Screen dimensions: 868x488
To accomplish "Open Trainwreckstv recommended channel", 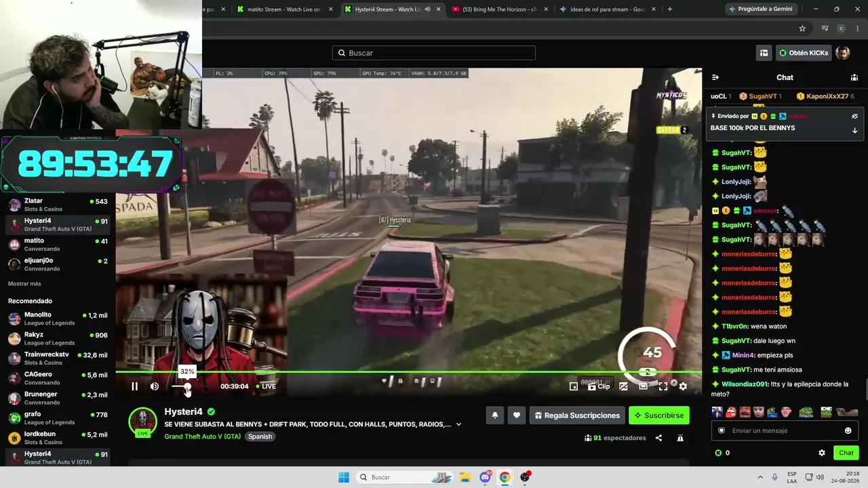I will [58, 359].
